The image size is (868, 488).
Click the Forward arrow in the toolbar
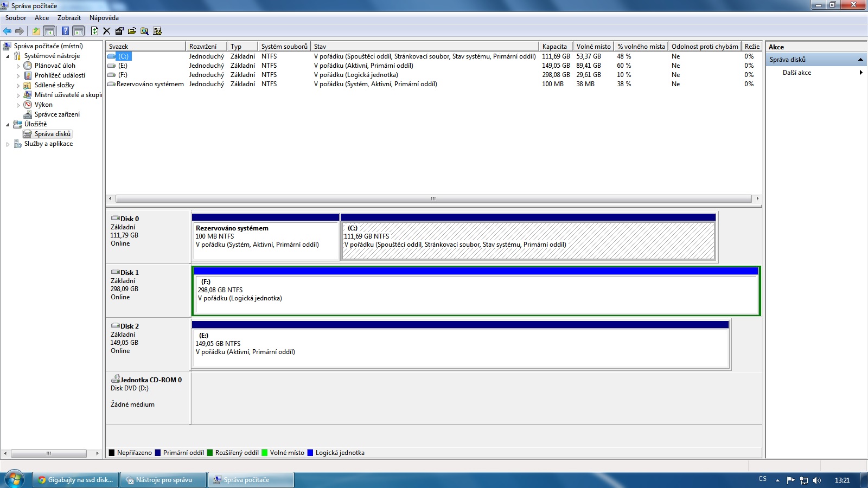(x=20, y=31)
